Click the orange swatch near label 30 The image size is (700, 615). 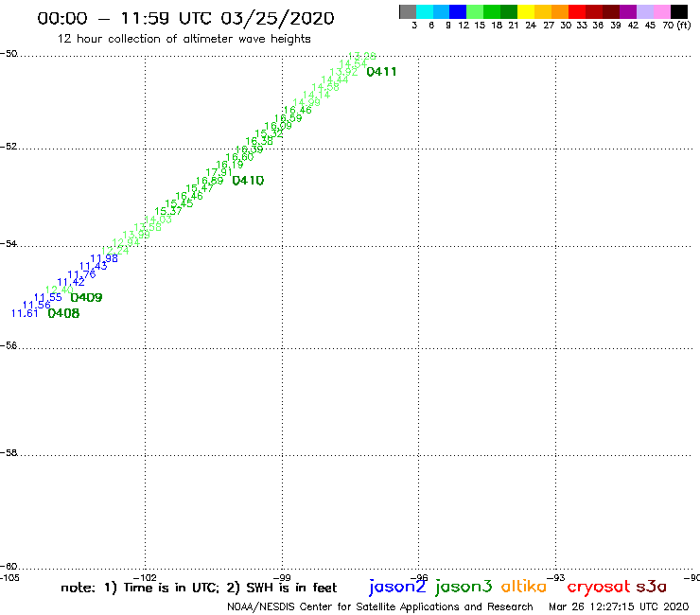(560, 11)
